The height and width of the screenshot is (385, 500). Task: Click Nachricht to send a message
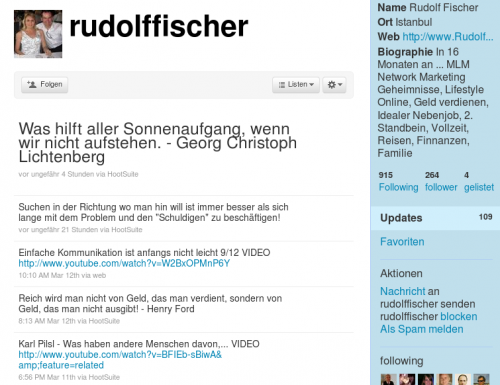tap(403, 291)
